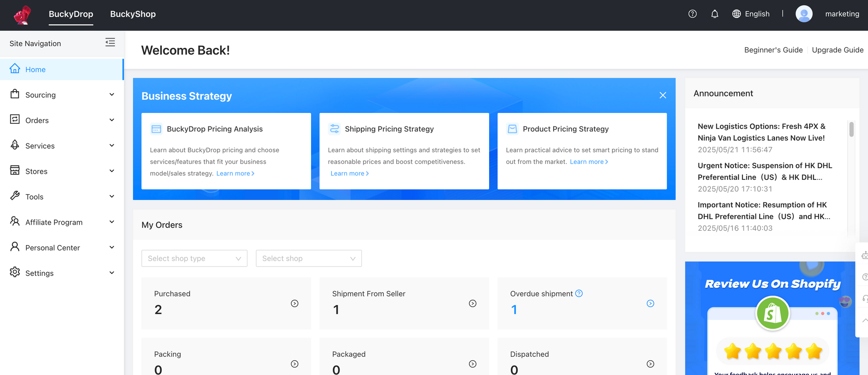Open the Beginner's Guide link
The image size is (868, 375).
773,50
